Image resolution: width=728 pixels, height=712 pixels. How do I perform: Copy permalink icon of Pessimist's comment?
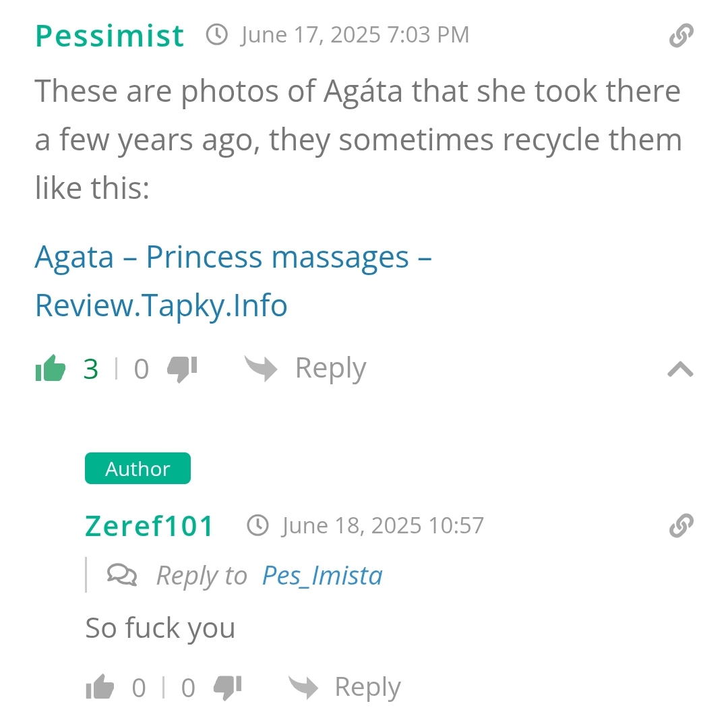[681, 36]
